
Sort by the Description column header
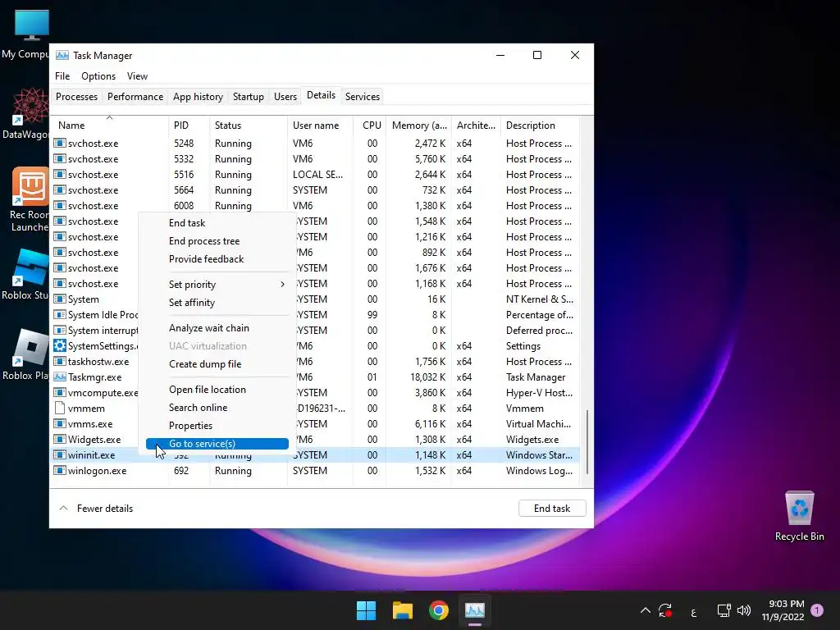[540, 125]
